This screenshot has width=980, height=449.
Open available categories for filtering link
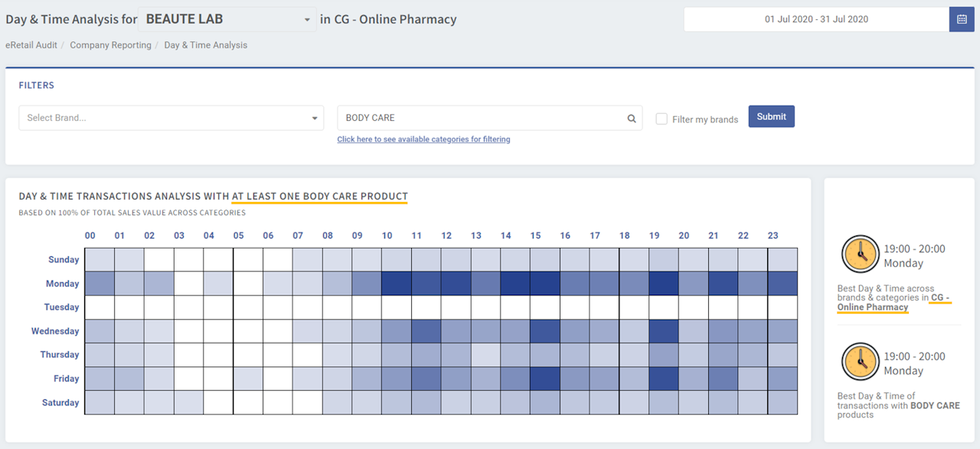[423, 139]
